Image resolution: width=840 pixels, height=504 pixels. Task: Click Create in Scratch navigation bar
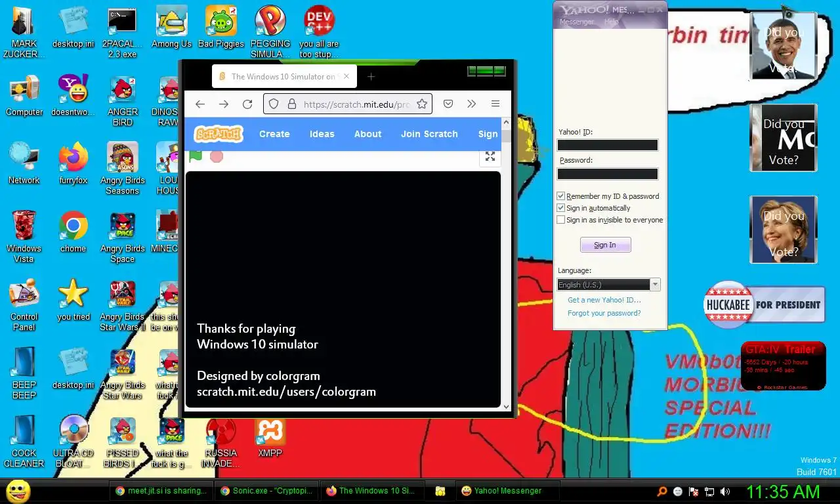coord(274,134)
